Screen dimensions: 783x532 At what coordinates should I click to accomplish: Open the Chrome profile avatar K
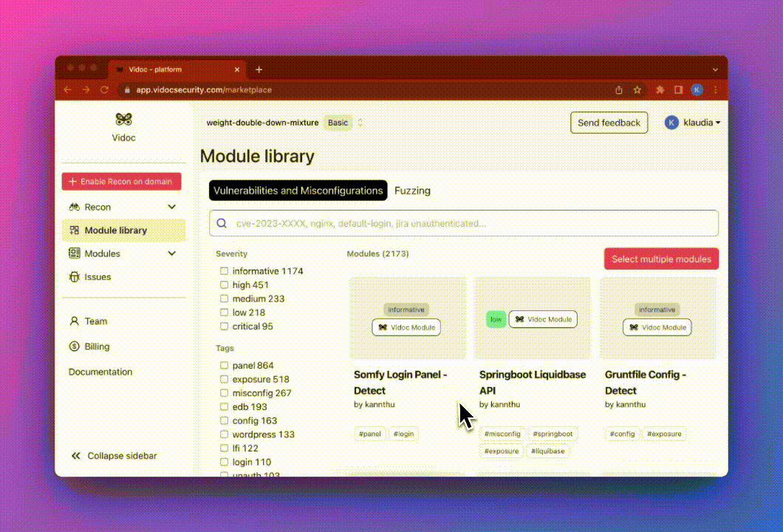tap(697, 90)
